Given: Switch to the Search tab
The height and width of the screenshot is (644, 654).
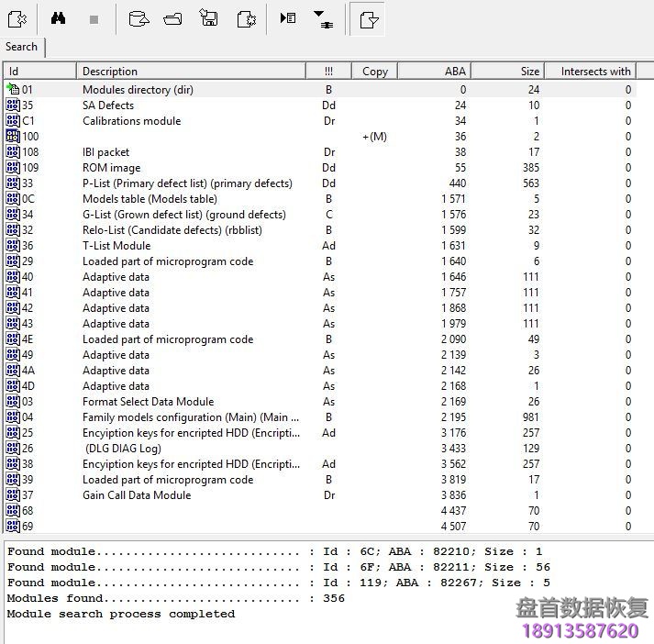Looking at the screenshot, I should pos(22,47).
